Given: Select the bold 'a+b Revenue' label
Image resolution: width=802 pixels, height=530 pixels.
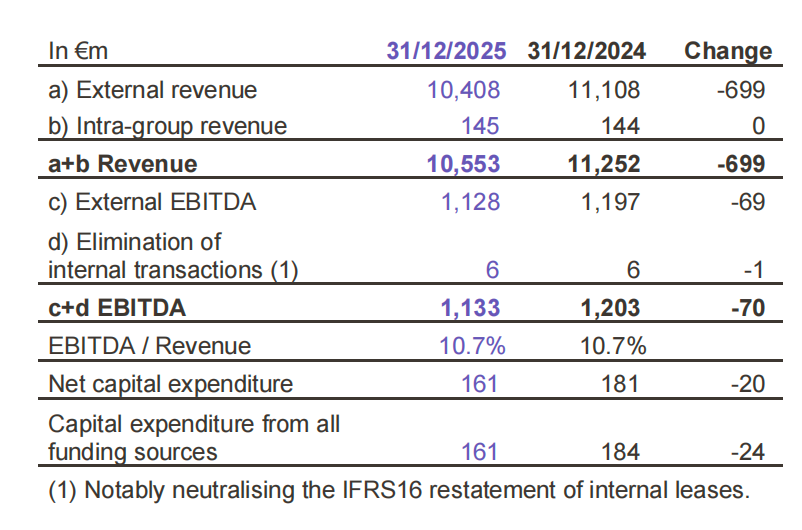Looking at the screenshot, I should [x=123, y=164].
